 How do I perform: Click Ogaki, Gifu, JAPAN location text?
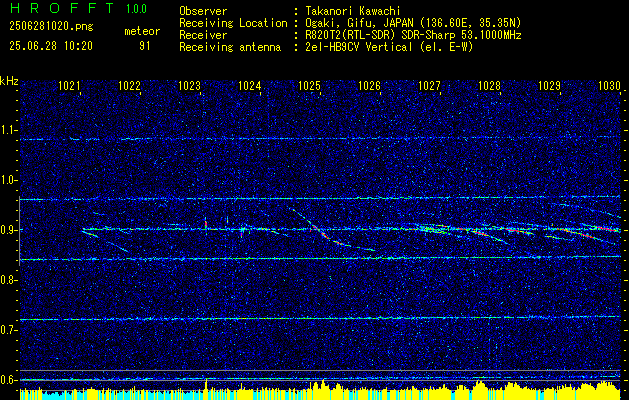[x=412, y=23]
